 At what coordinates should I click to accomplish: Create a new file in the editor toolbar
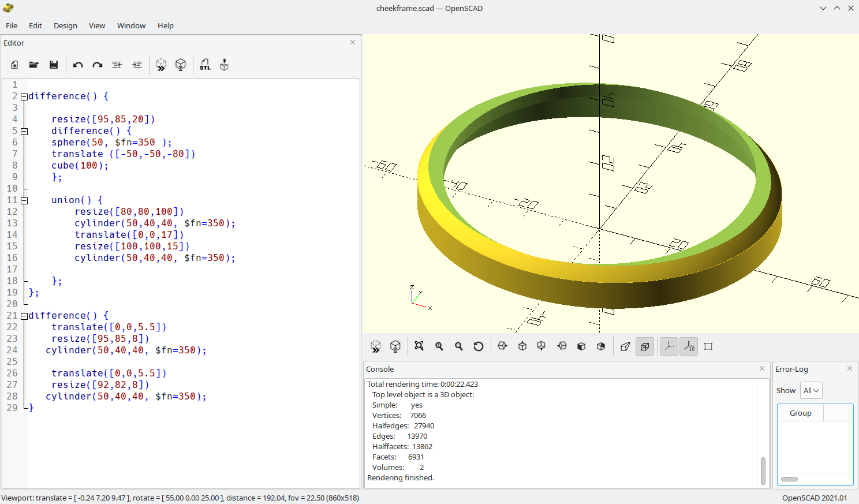point(14,65)
